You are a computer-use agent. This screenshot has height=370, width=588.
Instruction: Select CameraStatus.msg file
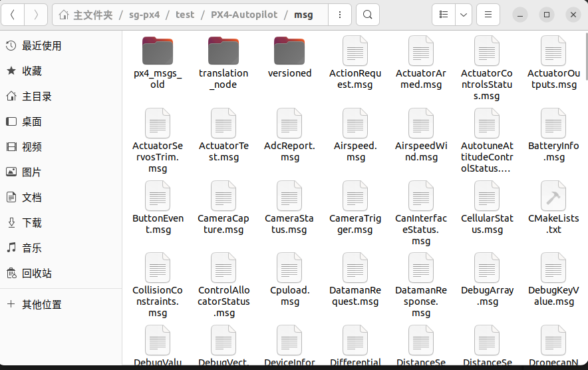(x=289, y=208)
